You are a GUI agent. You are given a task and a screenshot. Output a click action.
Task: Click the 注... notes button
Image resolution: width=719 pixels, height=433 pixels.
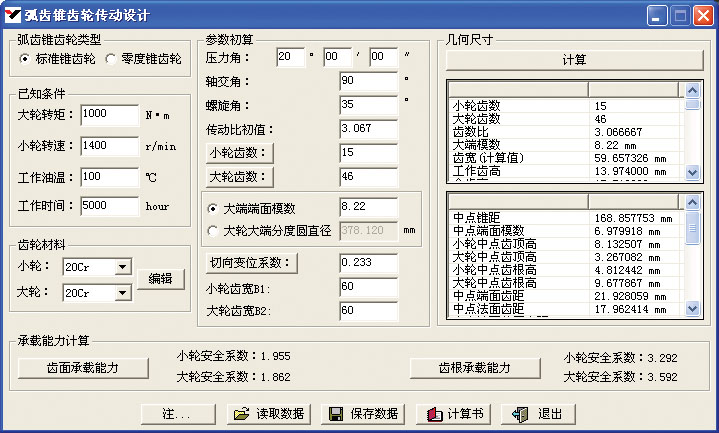177,414
